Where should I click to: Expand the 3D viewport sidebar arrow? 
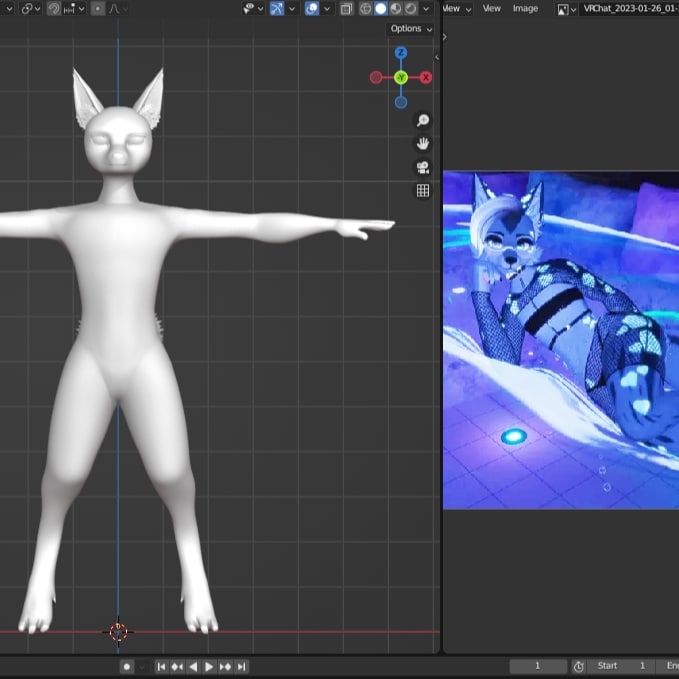coord(436,57)
